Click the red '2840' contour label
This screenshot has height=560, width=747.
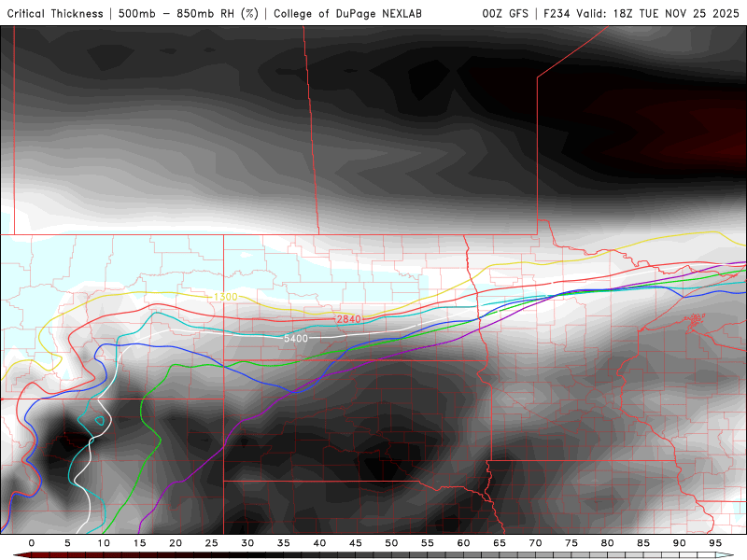pyautogui.click(x=348, y=319)
